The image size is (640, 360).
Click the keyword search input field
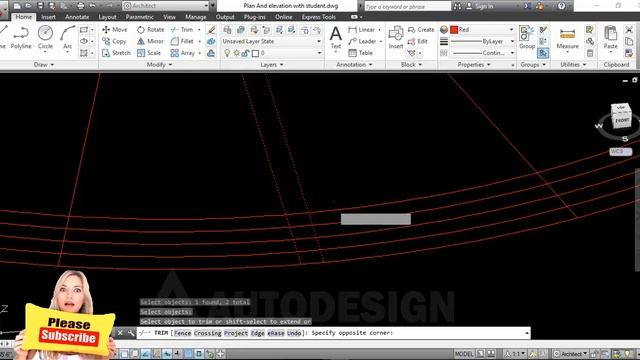[407, 6]
